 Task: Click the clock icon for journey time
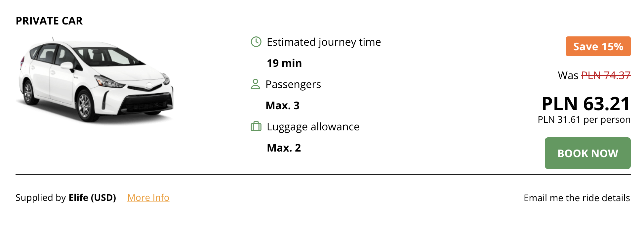tap(256, 42)
